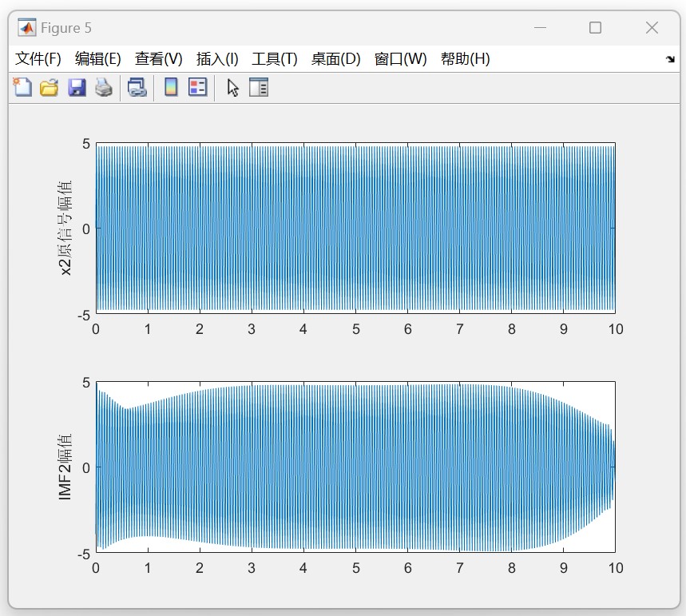Save the figure with the floppy disk icon
This screenshot has width=686, height=616.
point(77,87)
